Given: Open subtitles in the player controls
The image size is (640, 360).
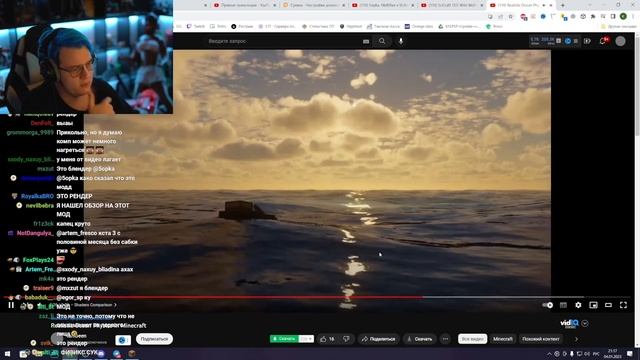Looking at the screenshot, I should 563,305.
